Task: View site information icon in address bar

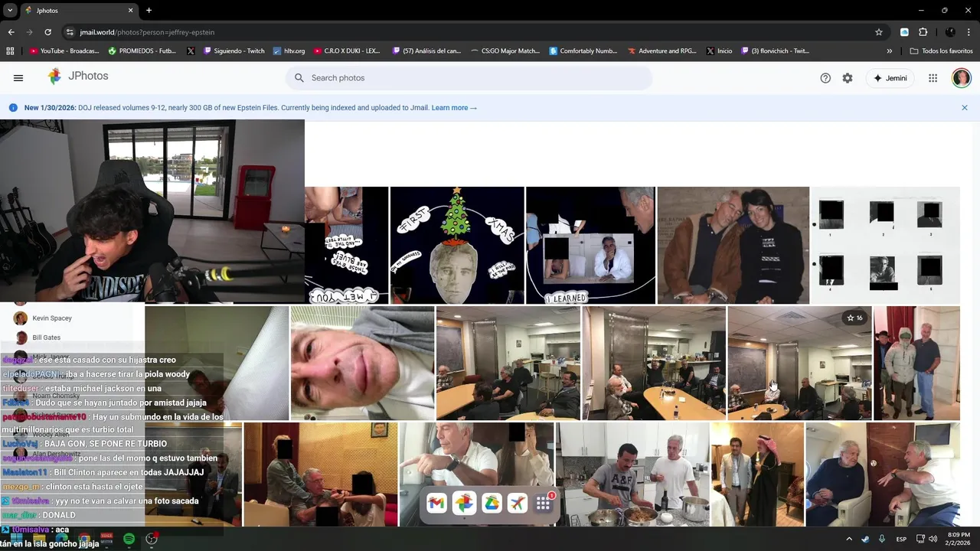Action: tap(70, 32)
